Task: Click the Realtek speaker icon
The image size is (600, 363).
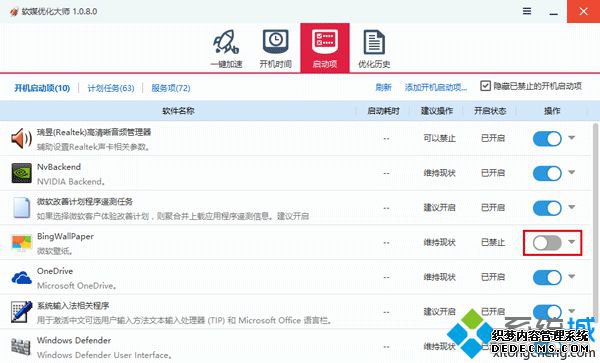Action: [x=21, y=138]
